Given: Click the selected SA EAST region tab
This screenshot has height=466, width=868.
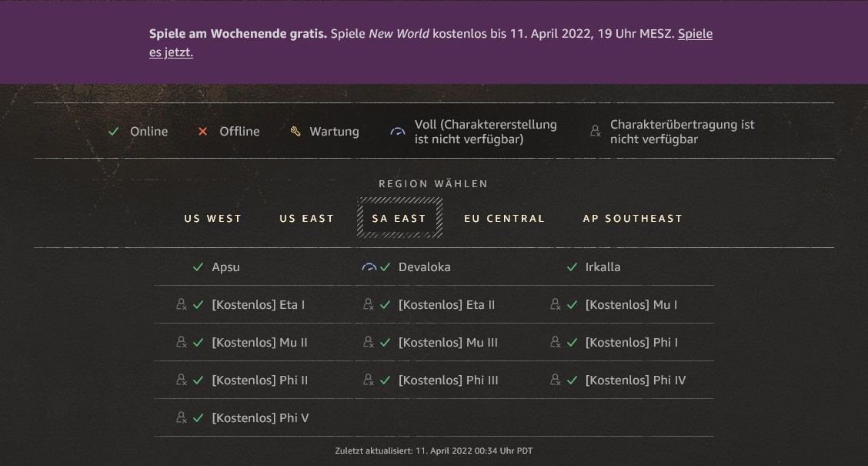Looking at the screenshot, I should coord(399,219).
